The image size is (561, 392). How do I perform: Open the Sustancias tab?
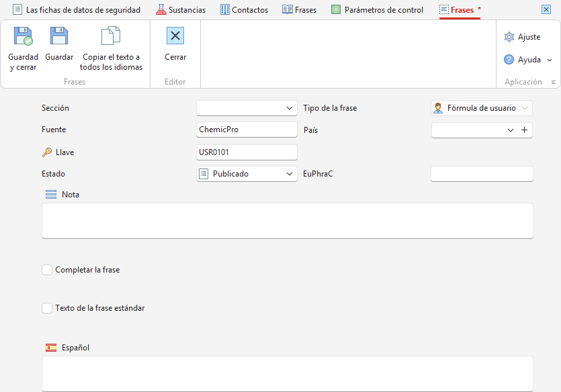(181, 10)
